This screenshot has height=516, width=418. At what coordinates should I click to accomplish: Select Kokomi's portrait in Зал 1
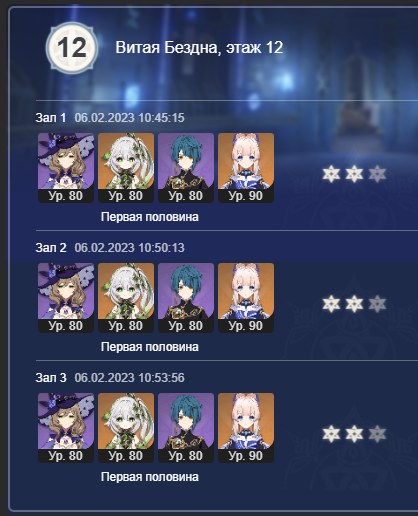pos(246,168)
